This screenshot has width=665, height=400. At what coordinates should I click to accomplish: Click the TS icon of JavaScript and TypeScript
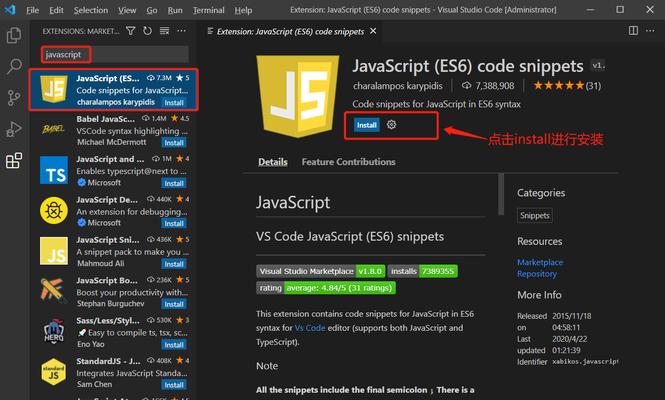point(54,170)
